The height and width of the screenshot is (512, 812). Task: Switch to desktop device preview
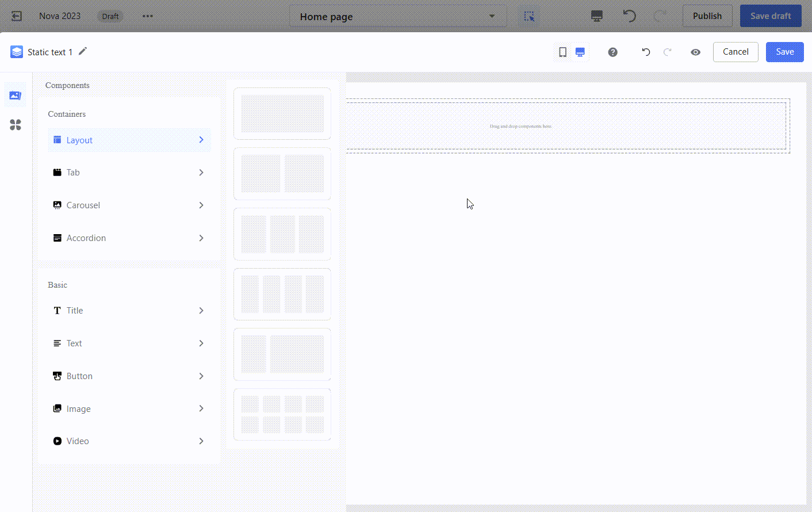click(580, 52)
